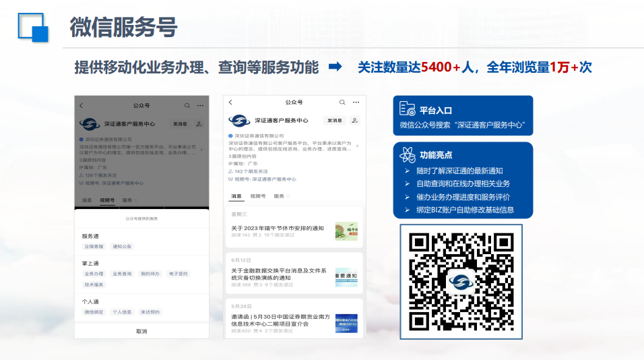Expand the description chevron in right phone screenshot
The width and height of the screenshot is (644, 360).
point(357,146)
